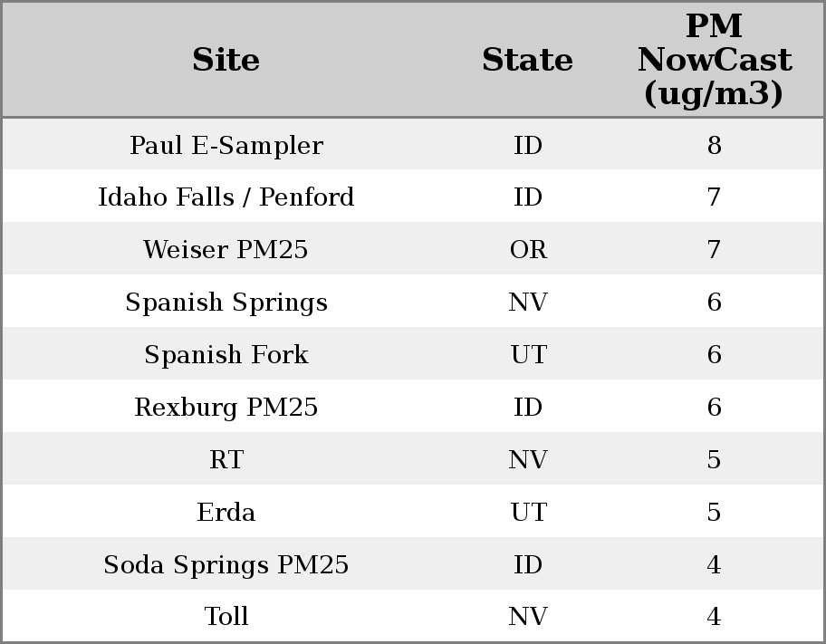Click the Toll site name
826x644 pixels.
click(x=226, y=617)
